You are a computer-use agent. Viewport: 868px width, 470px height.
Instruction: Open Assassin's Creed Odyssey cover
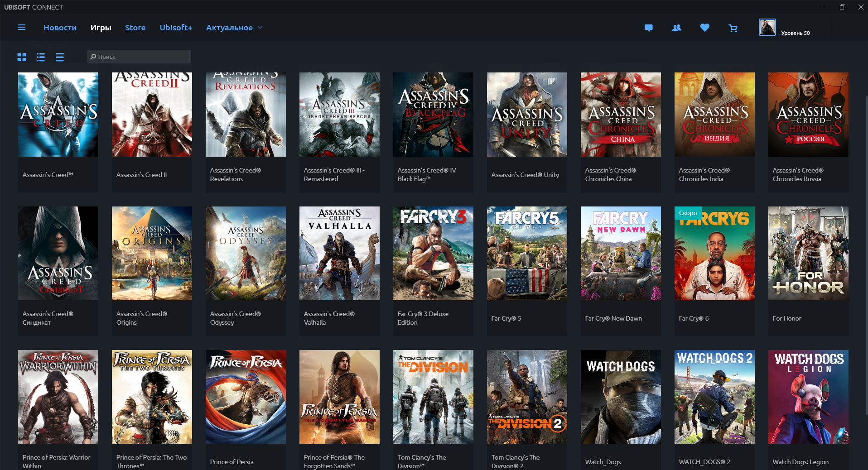(246, 253)
